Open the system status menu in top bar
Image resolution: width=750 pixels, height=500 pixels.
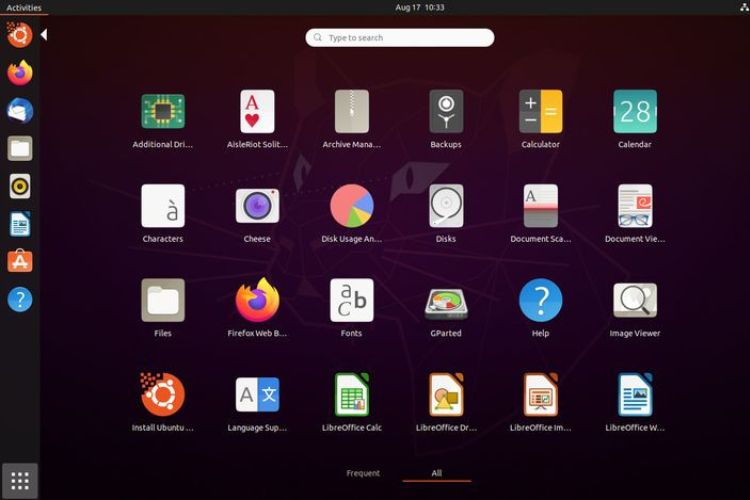744,7
